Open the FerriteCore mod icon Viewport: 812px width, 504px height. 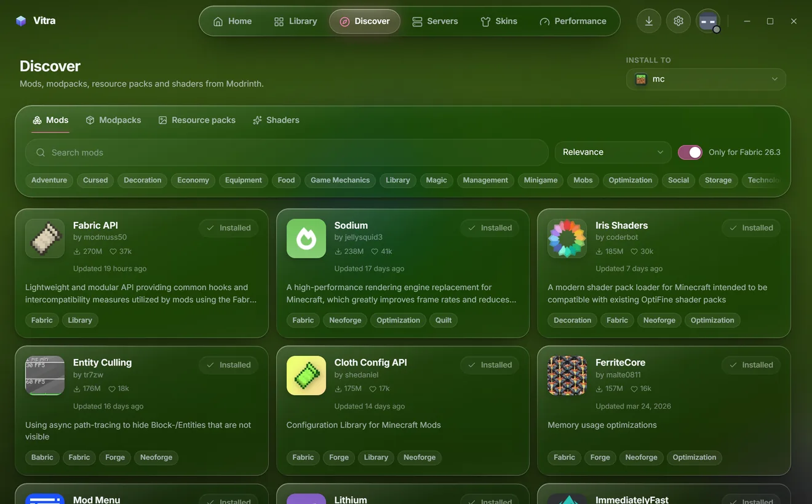[x=567, y=376]
